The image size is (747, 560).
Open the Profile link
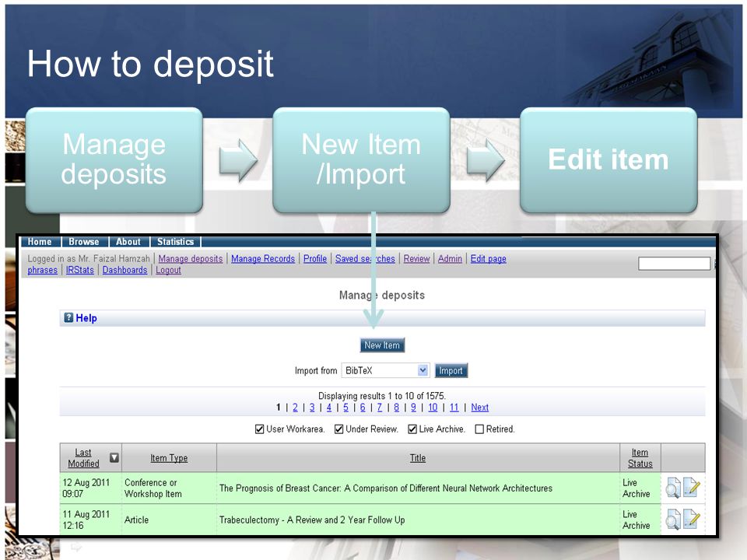315,258
